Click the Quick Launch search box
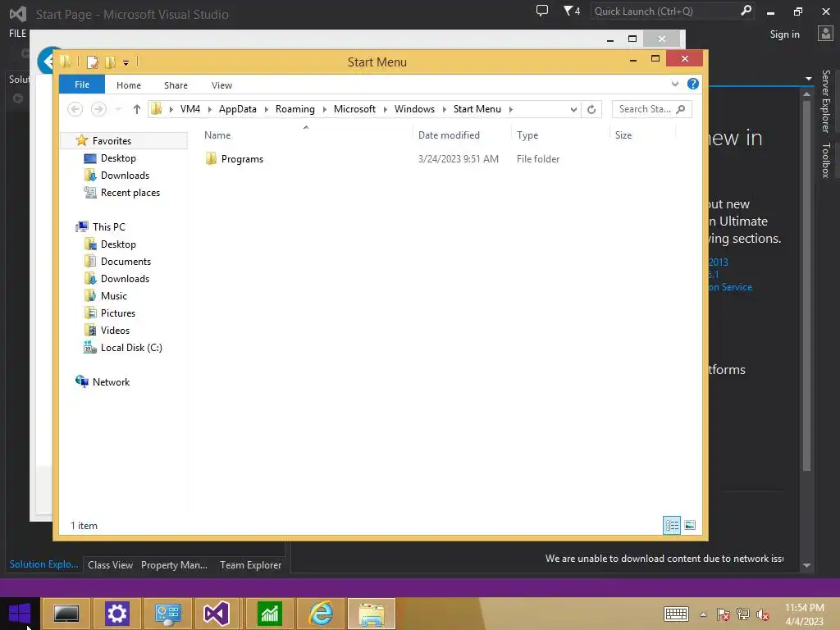The image size is (840, 630). tap(672, 11)
